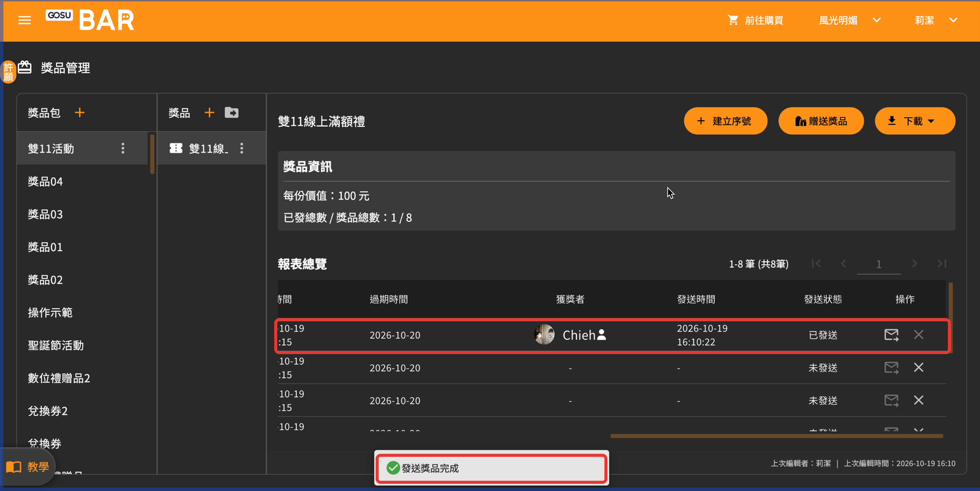Open the hamburger navigation menu
This screenshot has height=491, width=980.
(24, 20)
